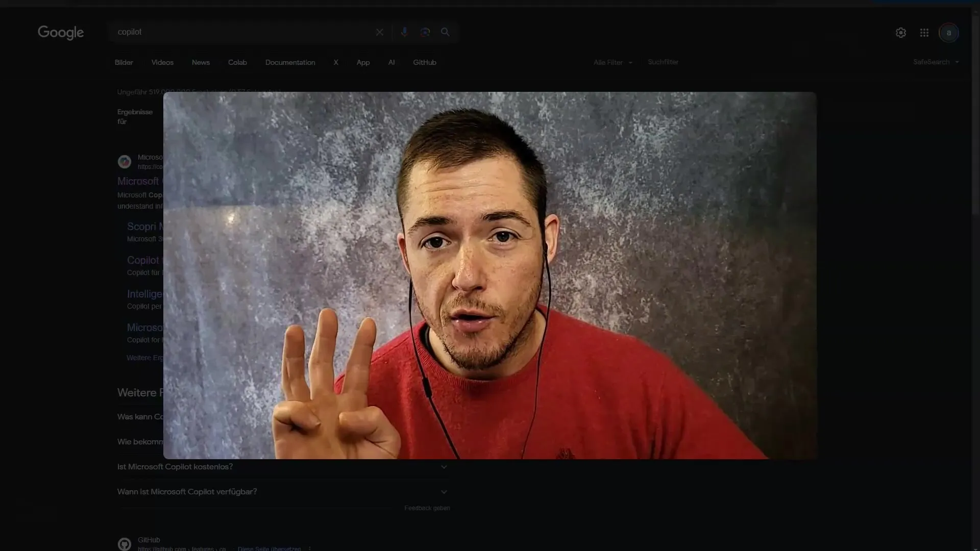Toggle the Colab search filter tab

pos(237,62)
